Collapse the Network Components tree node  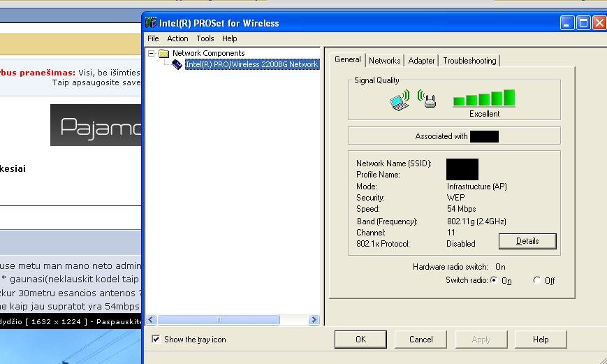[152, 53]
